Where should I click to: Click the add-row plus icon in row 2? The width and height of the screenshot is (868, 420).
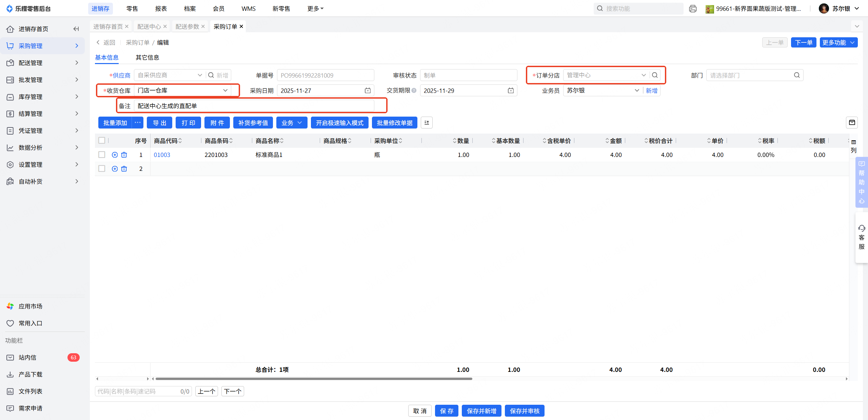point(115,169)
